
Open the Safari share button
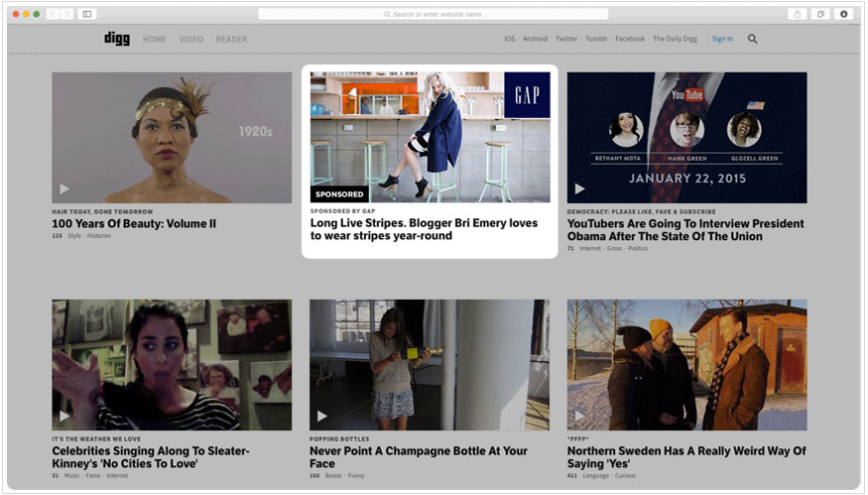798,14
